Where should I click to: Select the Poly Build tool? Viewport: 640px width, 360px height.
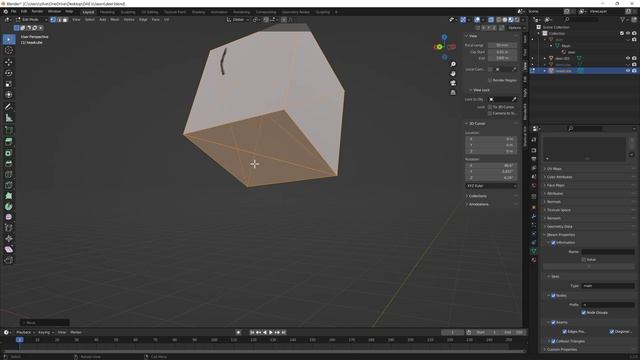coord(9,196)
